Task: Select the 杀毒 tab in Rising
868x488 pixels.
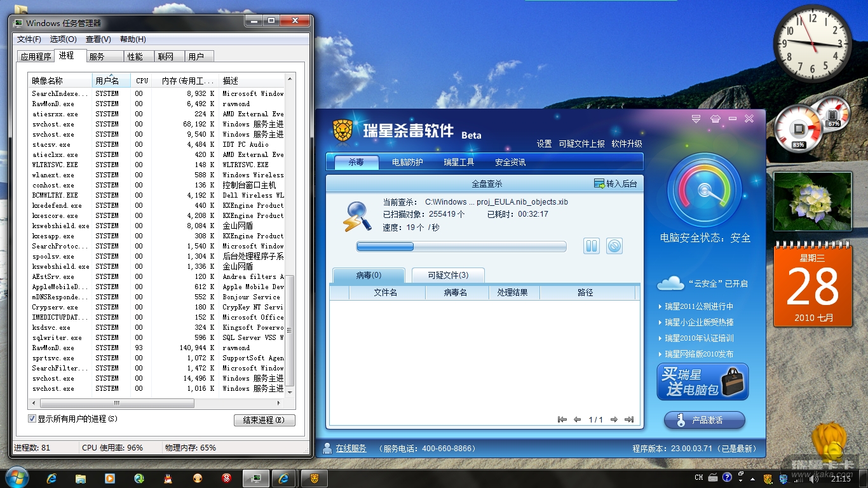Action: pos(356,162)
